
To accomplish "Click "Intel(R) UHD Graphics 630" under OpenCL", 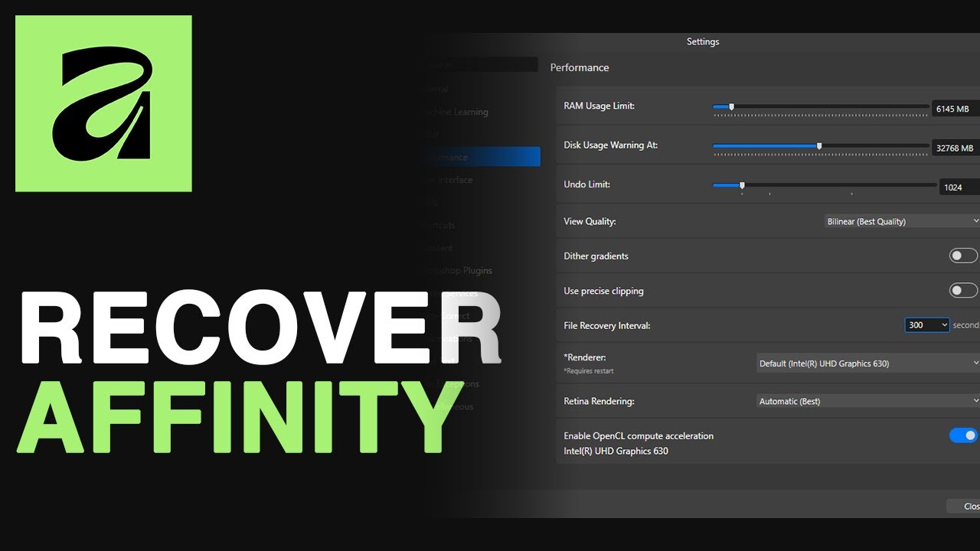I will (616, 451).
